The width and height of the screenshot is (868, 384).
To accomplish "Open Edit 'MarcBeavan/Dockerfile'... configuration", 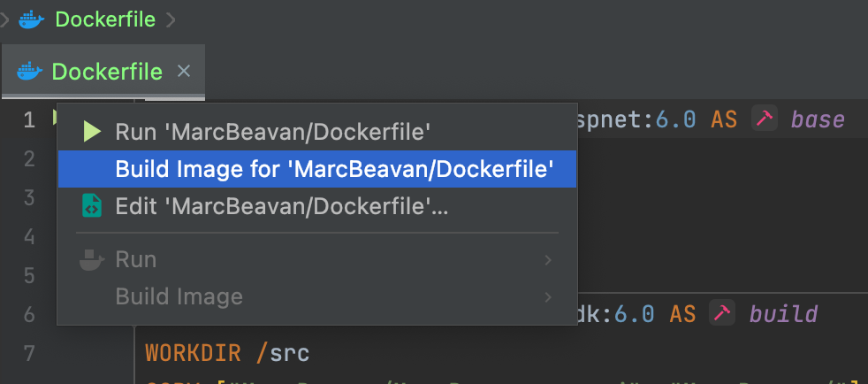I will [281, 206].
